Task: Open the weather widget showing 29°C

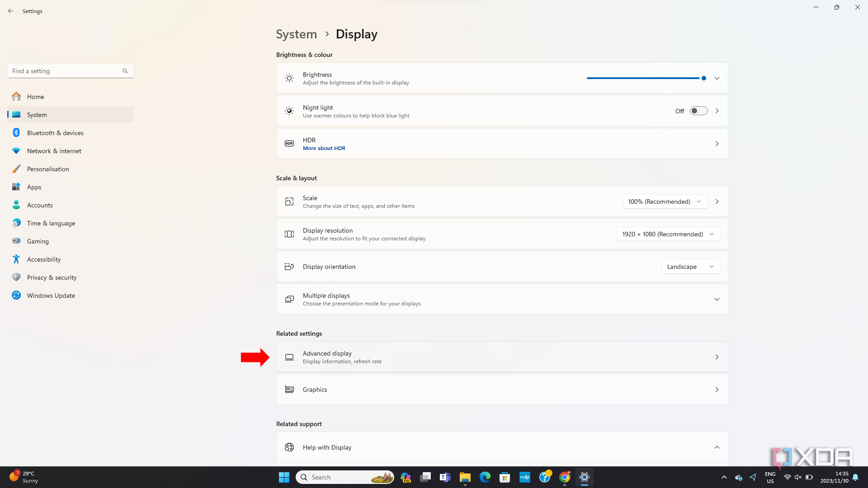Action: click(x=24, y=477)
